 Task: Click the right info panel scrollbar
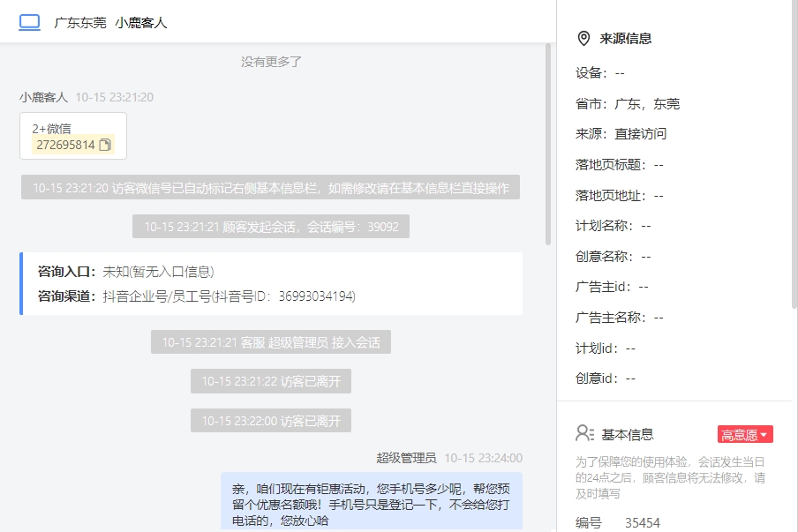point(794,154)
